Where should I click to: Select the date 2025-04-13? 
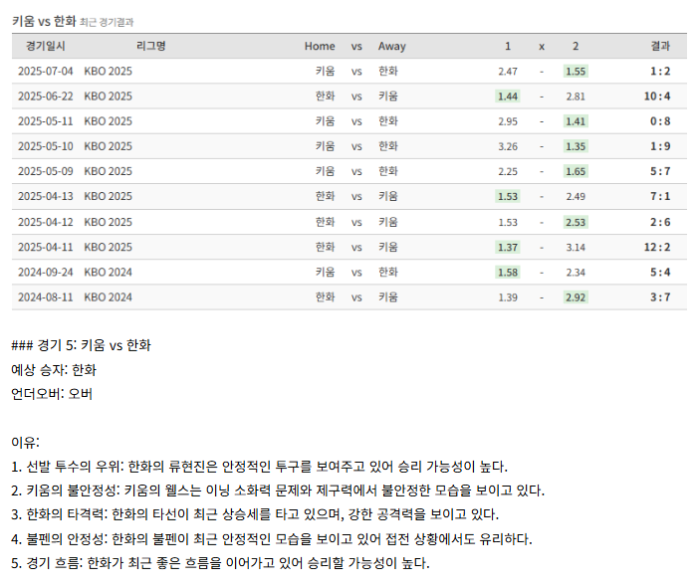pyautogui.click(x=45, y=196)
